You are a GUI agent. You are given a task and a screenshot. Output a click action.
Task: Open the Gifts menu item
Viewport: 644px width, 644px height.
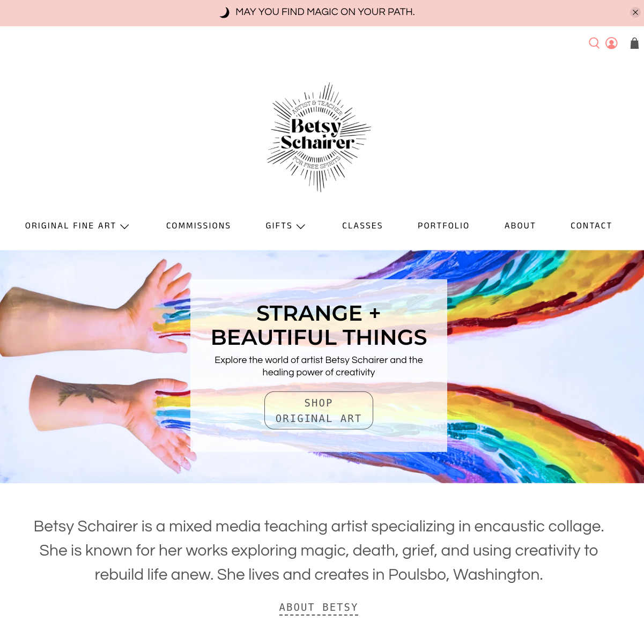[x=279, y=226]
